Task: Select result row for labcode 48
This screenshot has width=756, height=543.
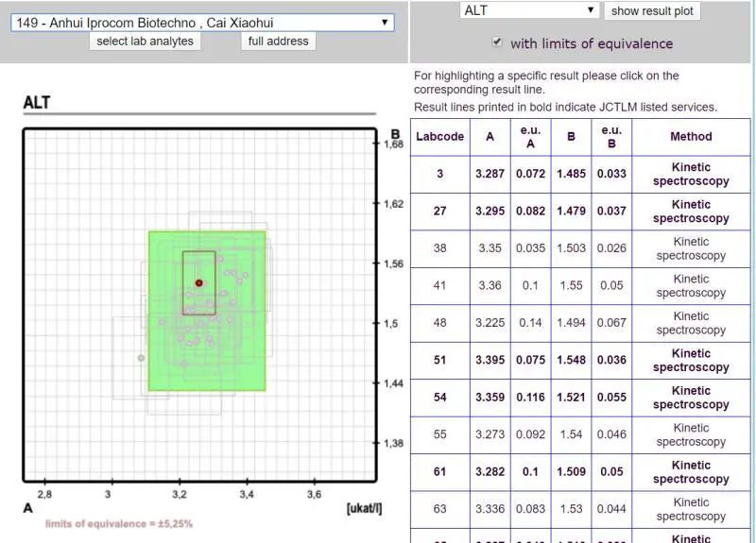Action: (x=439, y=323)
